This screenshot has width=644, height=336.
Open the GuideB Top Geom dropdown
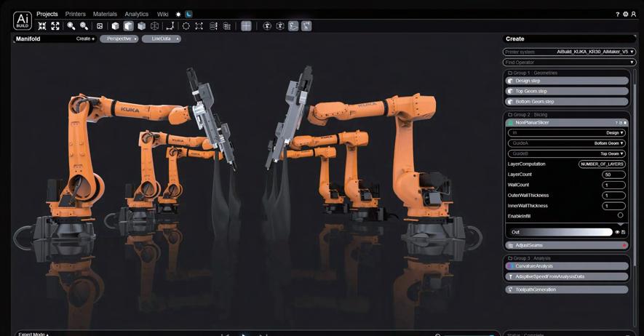pyautogui.click(x=567, y=153)
